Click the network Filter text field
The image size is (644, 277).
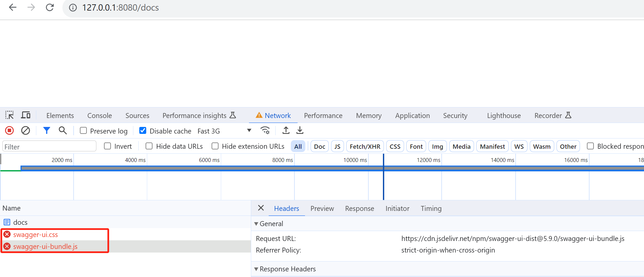coord(49,146)
